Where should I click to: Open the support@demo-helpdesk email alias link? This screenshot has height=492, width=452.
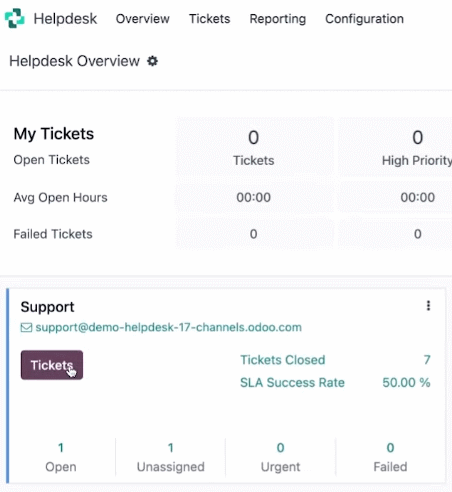168,327
